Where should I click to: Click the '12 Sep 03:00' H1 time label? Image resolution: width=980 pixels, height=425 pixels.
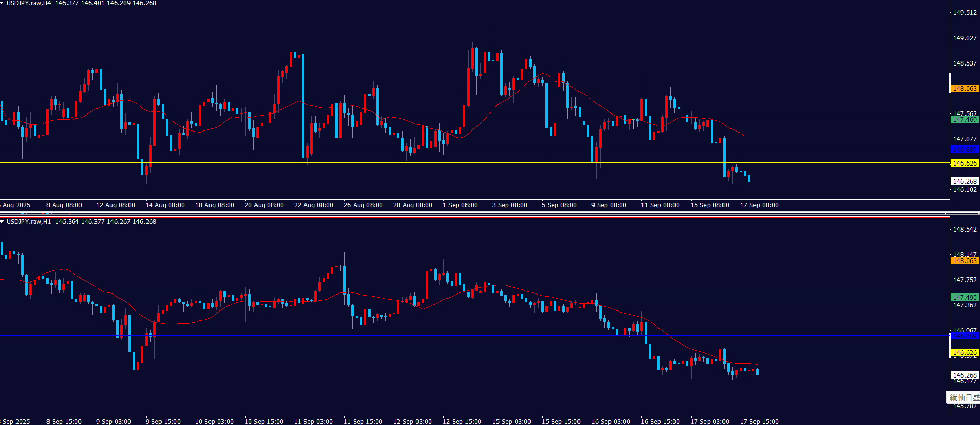[412, 422]
